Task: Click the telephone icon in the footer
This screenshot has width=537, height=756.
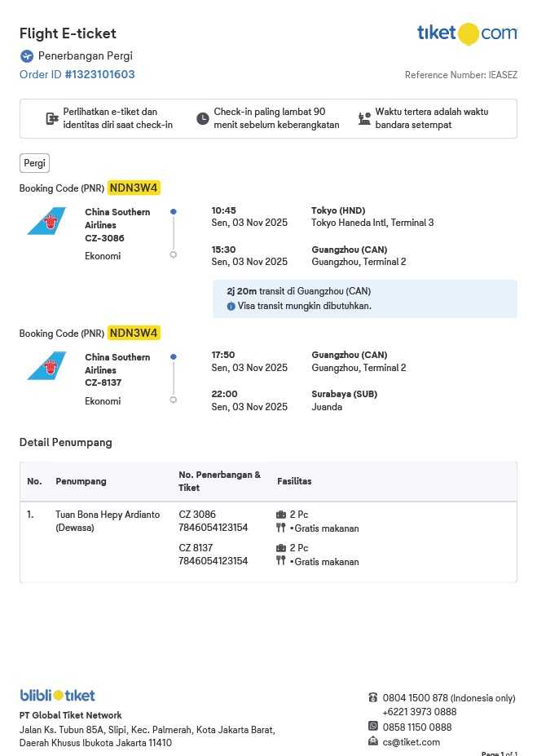Action: pyautogui.click(x=373, y=697)
